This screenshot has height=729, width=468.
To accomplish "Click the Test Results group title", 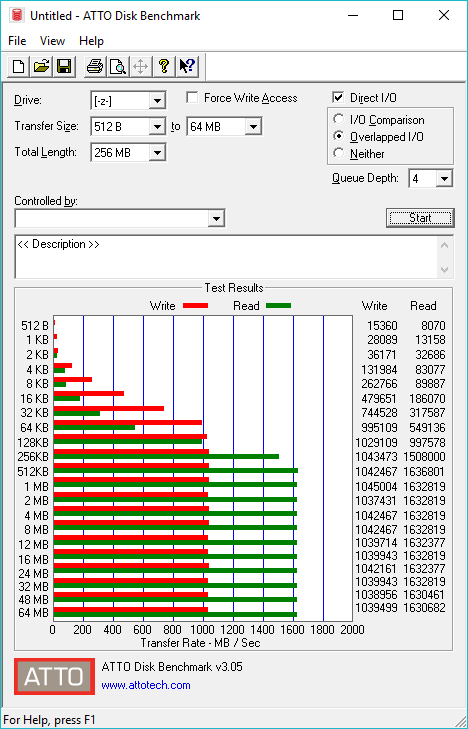I will [234, 288].
